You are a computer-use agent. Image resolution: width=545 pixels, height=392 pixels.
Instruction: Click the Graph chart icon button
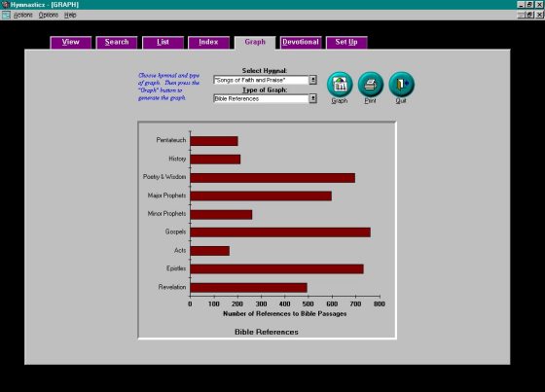(340, 85)
